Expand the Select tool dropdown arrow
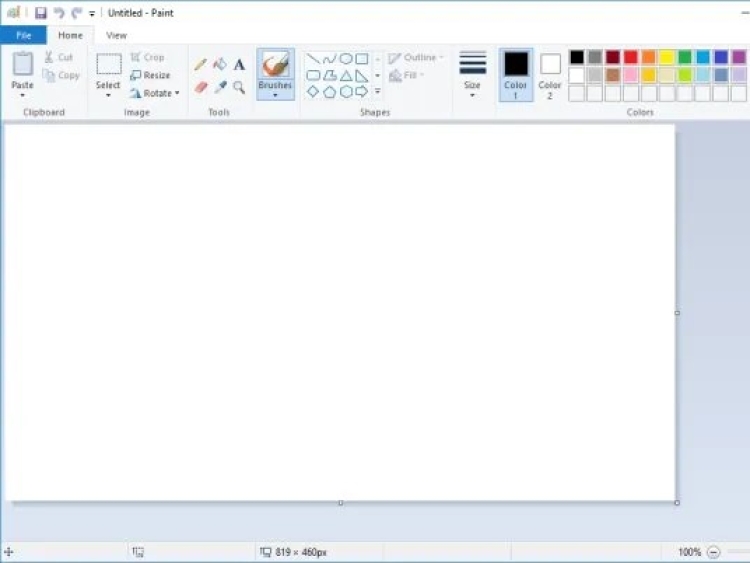The image size is (750, 563). 108,96
